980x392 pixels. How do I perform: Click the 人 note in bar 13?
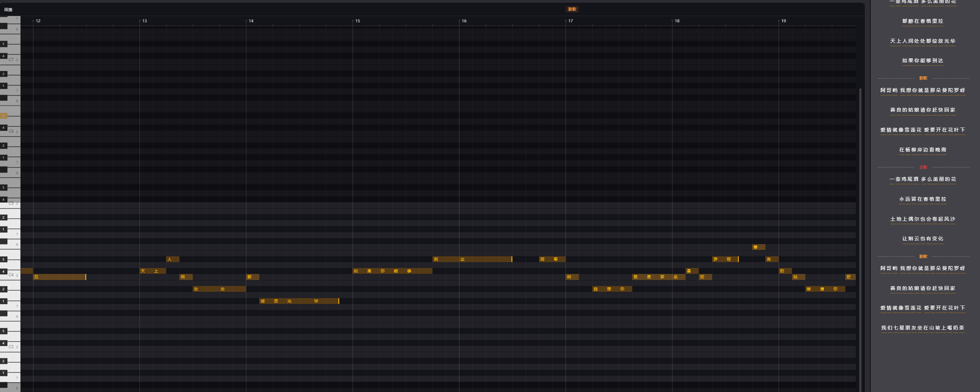[x=172, y=259]
